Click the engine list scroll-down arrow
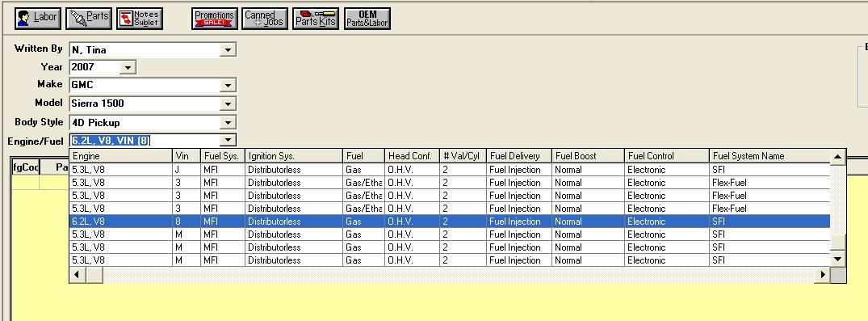Image resolution: width=868 pixels, height=321 pixels. click(837, 259)
